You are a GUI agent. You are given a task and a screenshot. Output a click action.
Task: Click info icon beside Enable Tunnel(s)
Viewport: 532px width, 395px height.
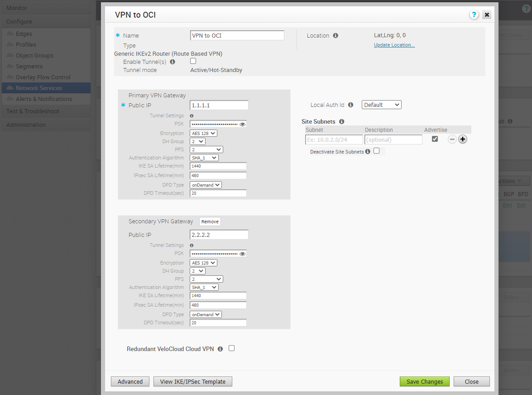[173, 62]
